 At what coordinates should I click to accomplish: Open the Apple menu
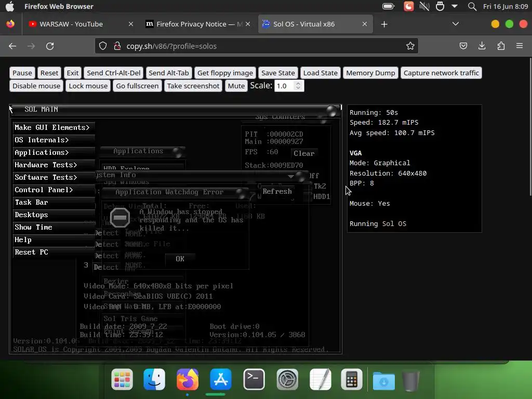[10, 6]
